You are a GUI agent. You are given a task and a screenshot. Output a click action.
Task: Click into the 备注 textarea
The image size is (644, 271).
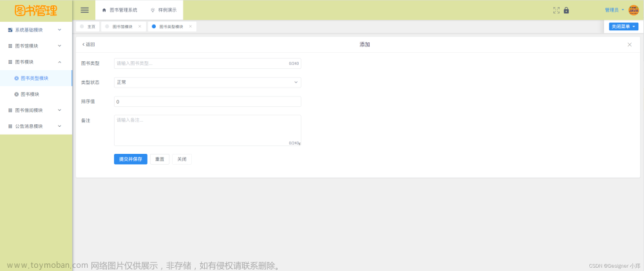coord(207,130)
